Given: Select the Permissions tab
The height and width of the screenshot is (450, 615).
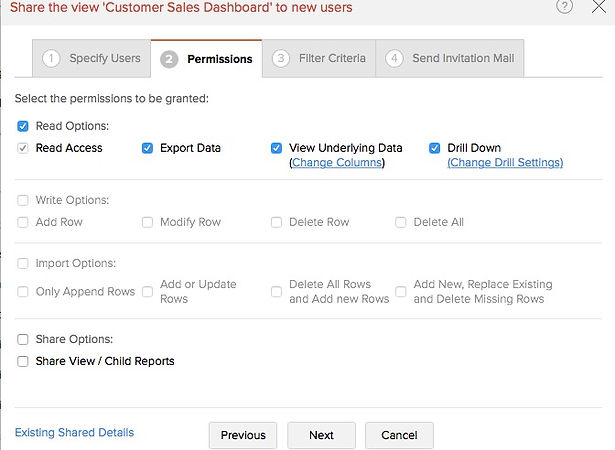Looking at the screenshot, I should click(x=207, y=59).
